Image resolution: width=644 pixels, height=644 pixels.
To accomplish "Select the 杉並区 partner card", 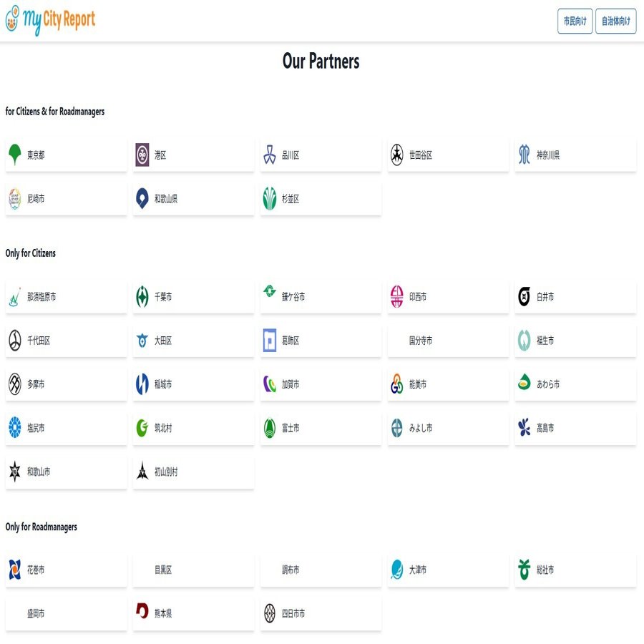I will point(321,198).
